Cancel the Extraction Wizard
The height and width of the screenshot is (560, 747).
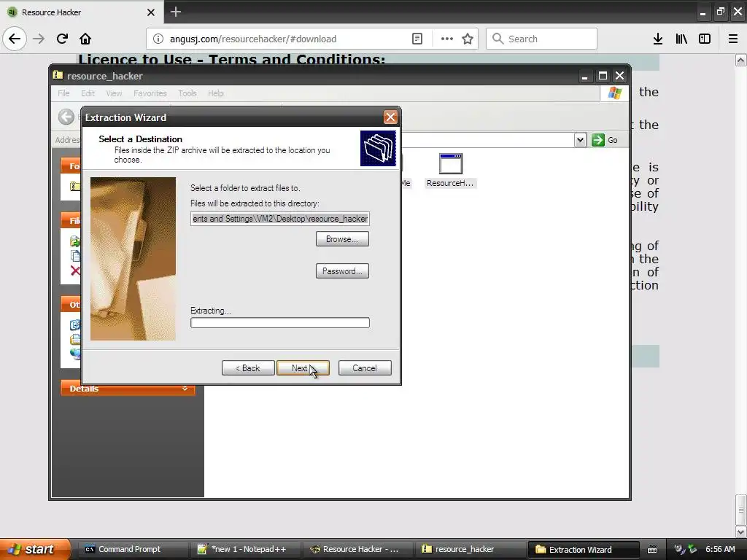tap(365, 368)
